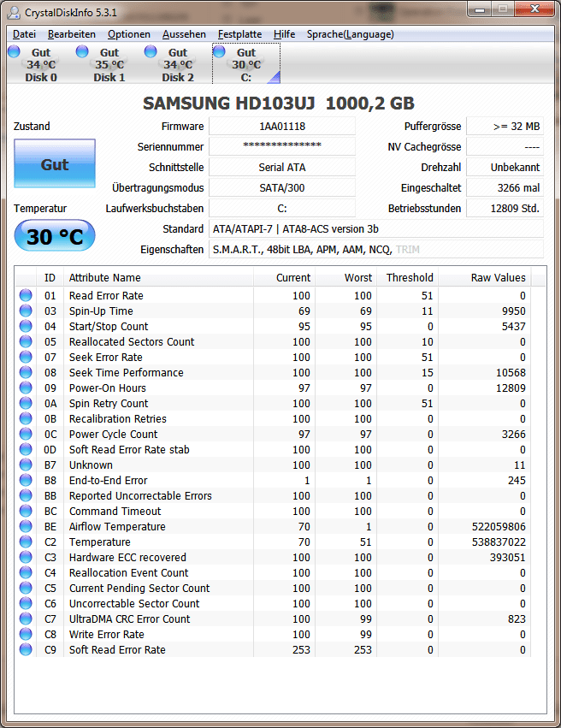Select the C: drive tab

[246, 64]
